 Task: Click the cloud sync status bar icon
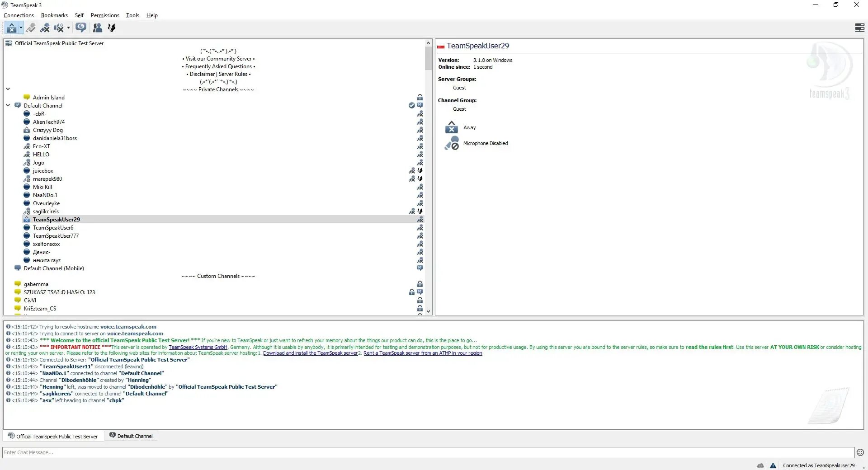pyautogui.click(x=760, y=465)
